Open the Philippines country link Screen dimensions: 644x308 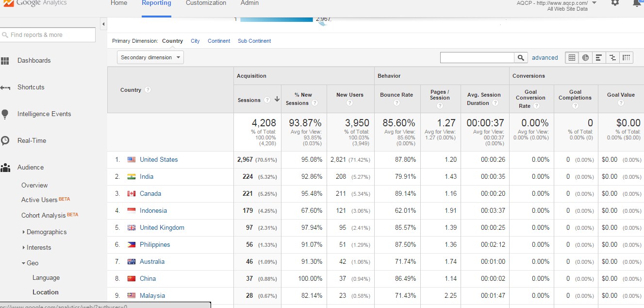[x=155, y=245]
